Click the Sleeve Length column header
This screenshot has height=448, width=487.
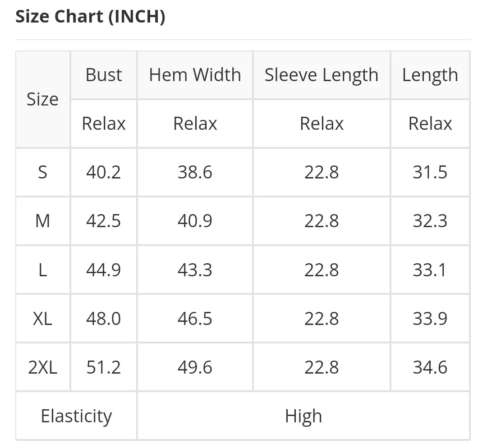(322, 75)
